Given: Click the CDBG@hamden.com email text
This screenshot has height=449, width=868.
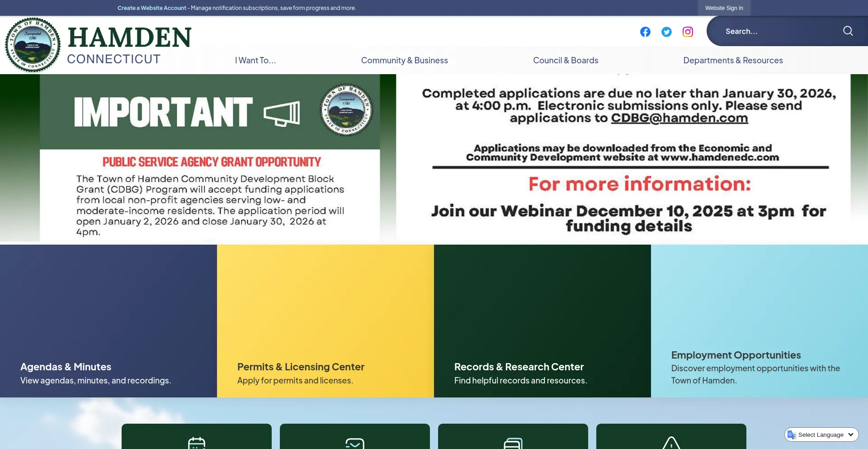Looking at the screenshot, I should [679, 118].
